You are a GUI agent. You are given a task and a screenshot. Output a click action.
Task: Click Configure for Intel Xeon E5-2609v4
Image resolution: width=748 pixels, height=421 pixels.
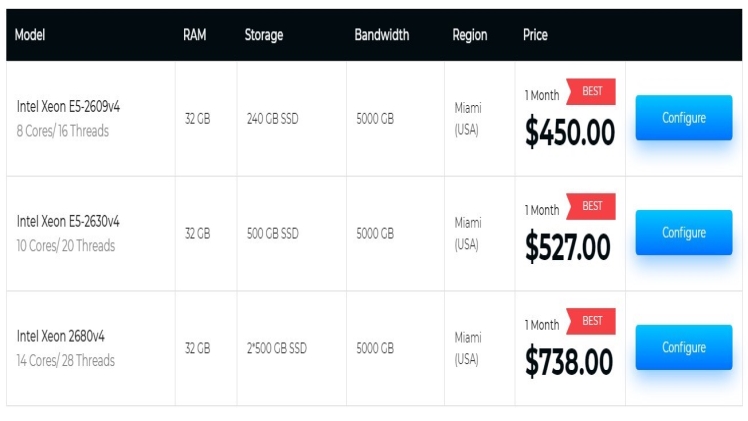click(684, 118)
